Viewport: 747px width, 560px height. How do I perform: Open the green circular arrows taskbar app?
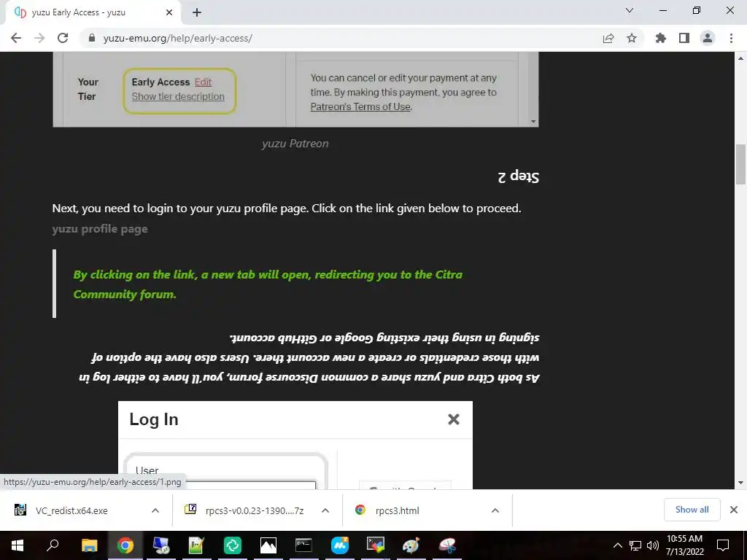(x=232, y=545)
